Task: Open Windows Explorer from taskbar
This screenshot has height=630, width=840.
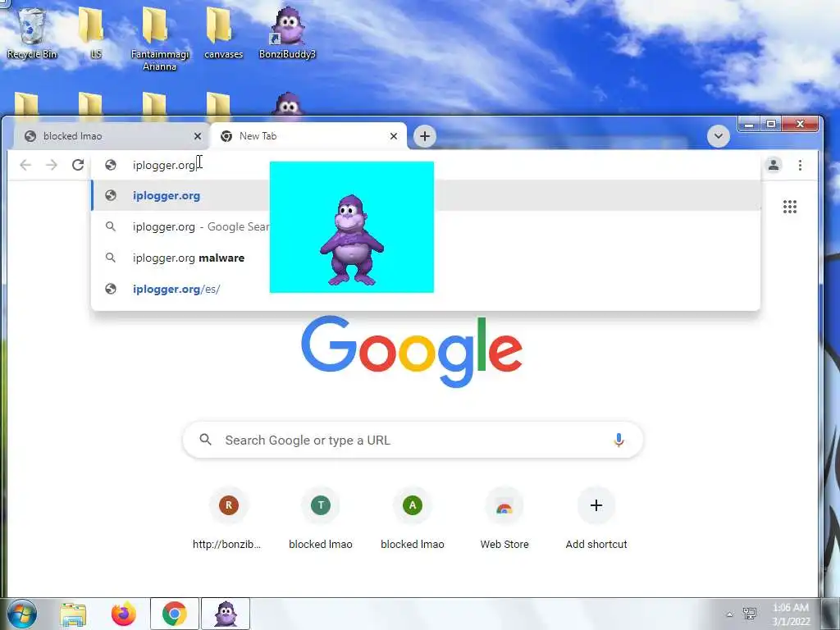Action: [73, 614]
